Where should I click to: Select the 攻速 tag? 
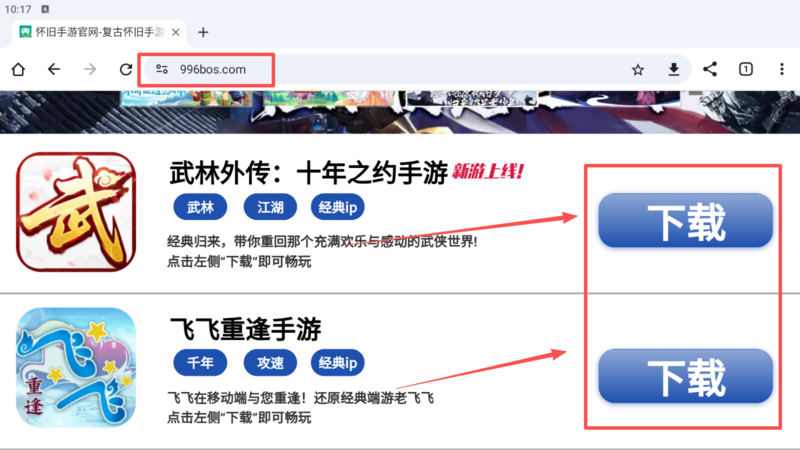click(x=270, y=363)
